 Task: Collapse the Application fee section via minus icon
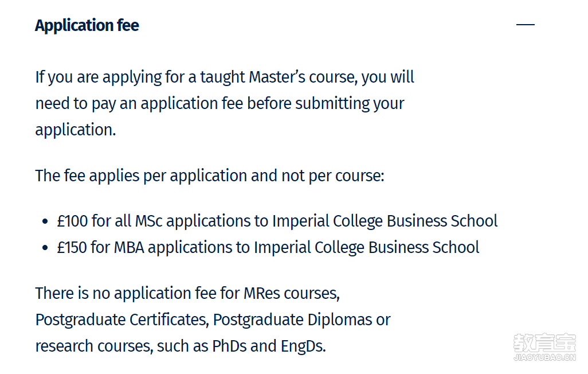(525, 25)
